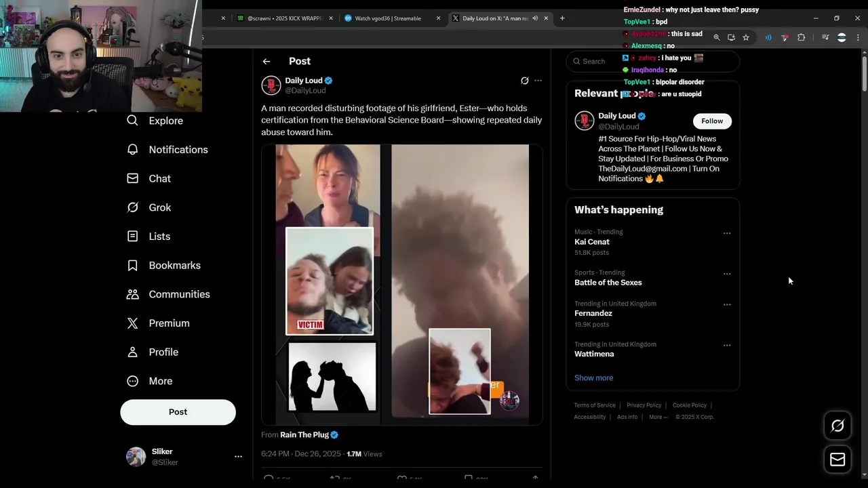Click the blue sound-wave extension icon

(768, 38)
